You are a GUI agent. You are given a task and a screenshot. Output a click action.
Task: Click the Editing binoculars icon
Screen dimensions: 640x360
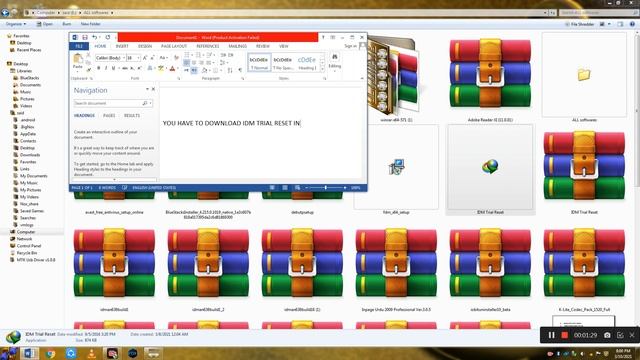335,57
